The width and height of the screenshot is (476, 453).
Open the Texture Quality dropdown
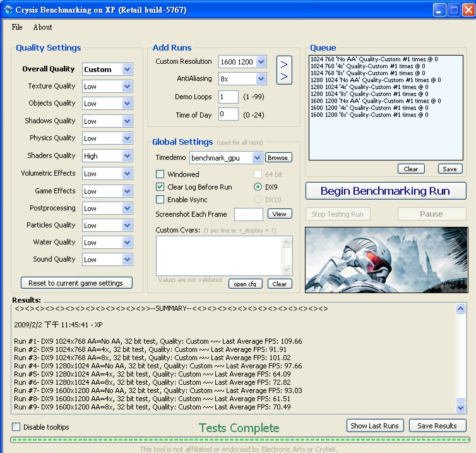pyautogui.click(x=127, y=87)
